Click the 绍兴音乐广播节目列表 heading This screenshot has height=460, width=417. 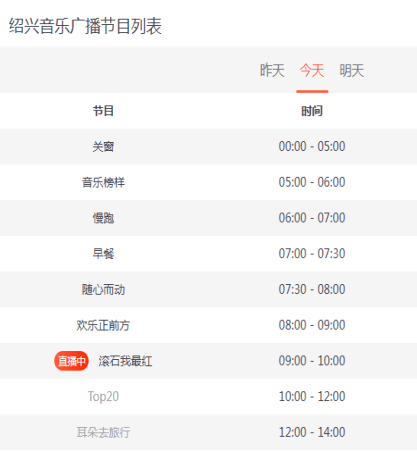pyautogui.click(x=85, y=26)
